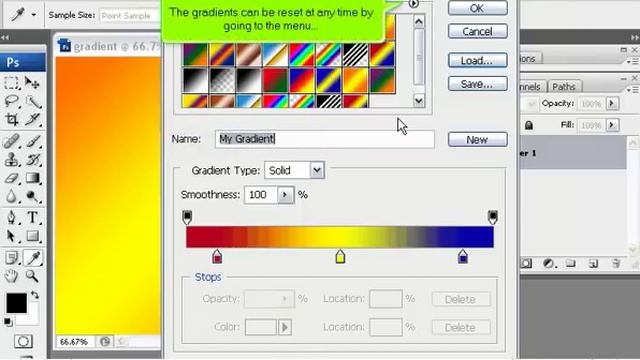Switch to the Channels tab

pyautogui.click(x=532, y=87)
